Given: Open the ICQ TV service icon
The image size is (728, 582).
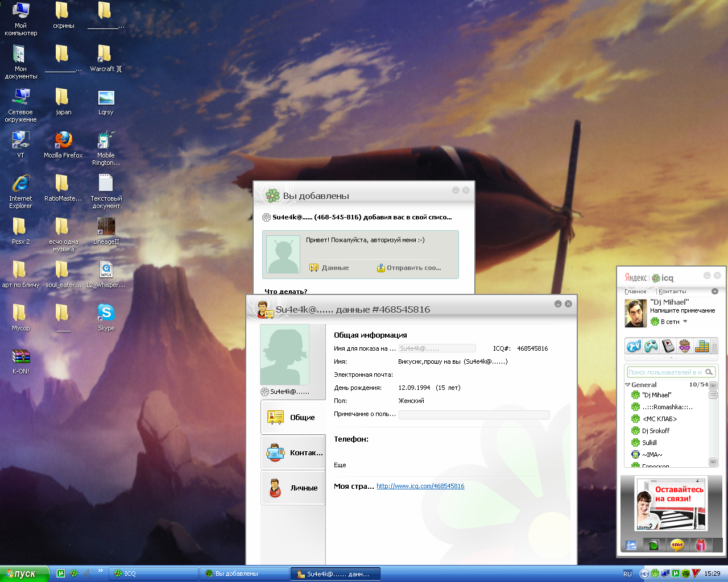Looking at the screenshot, I should point(634,346).
